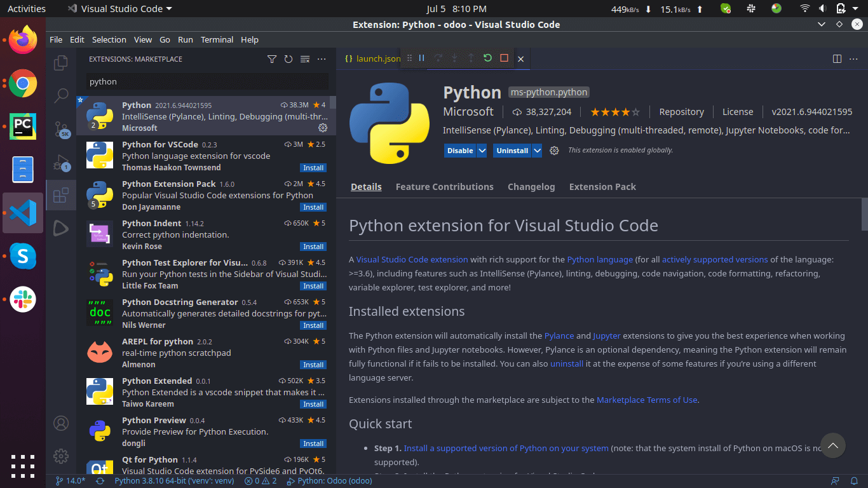The width and height of the screenshot is (868, 488).
Task: Filter extensions with the funnel icon
Action: click(x=272, y=59)
